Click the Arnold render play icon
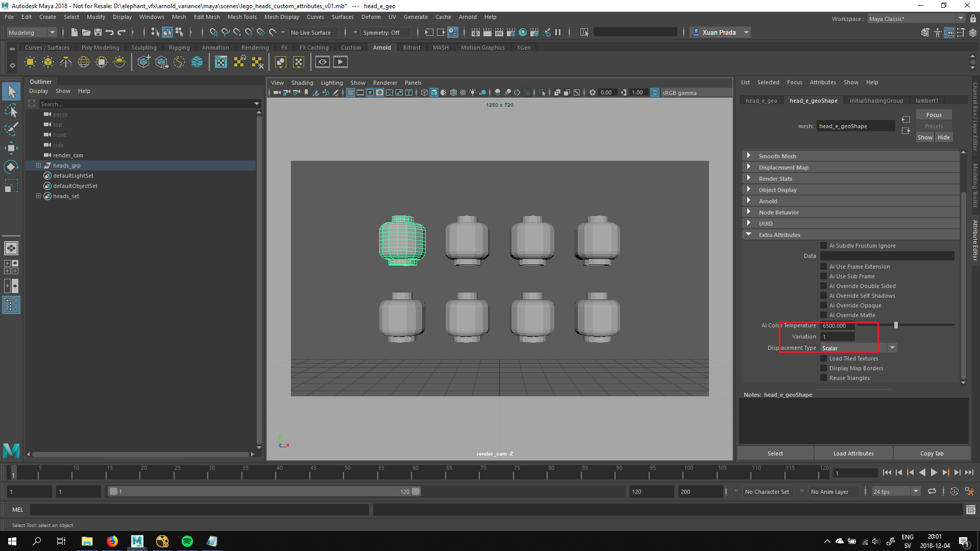The width and height of the screenshot is (980, 551). coord(340,62)
